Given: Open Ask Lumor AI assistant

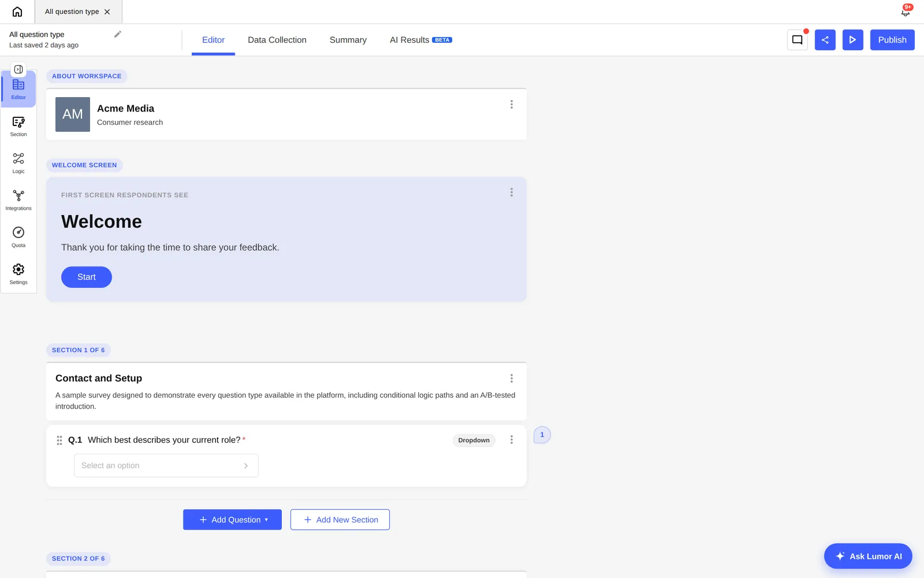Looking at the screenshot, I should (x=868, y=556).
